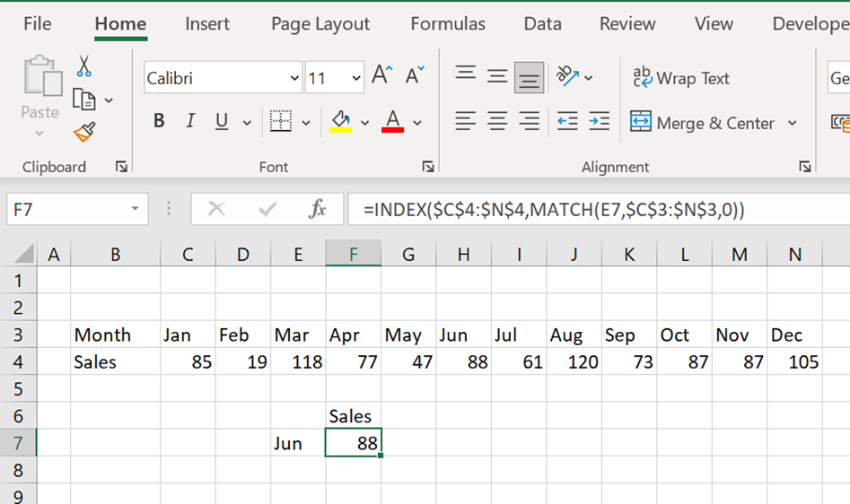Click the Center alignment icon
Screen dimensions: 850x504
point(497,121)
